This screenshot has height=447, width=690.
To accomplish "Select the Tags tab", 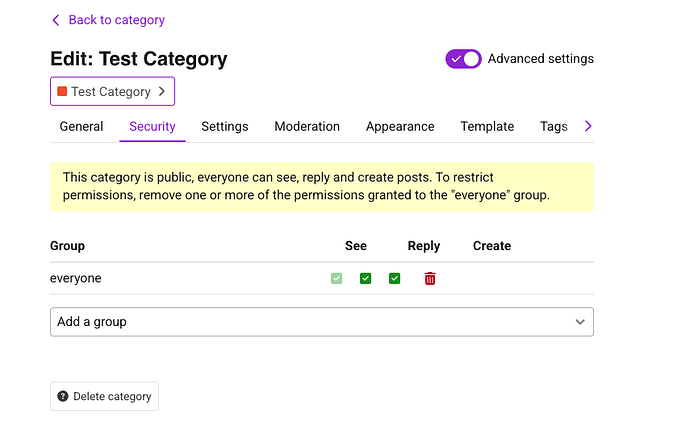I will tap(554, 127).
